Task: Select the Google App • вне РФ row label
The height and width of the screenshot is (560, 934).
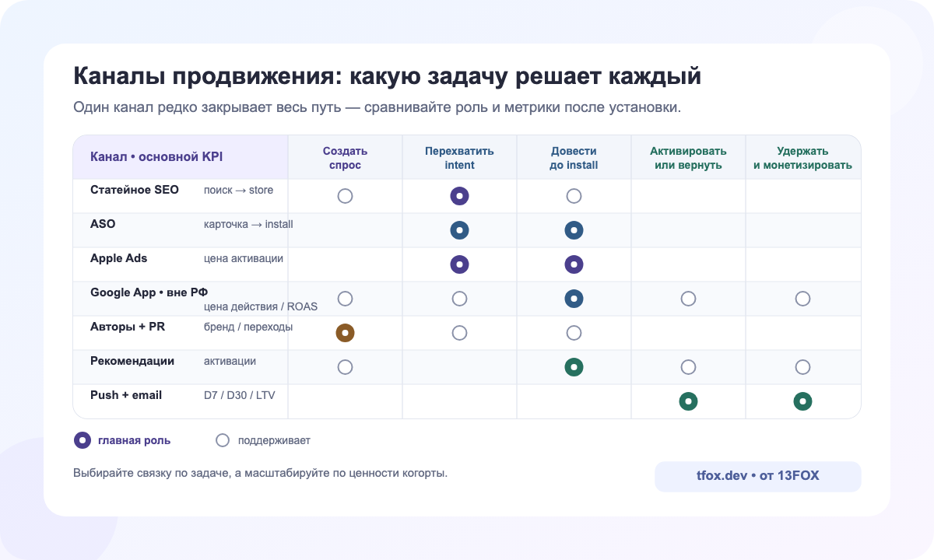Action: [x=149, y=292]
